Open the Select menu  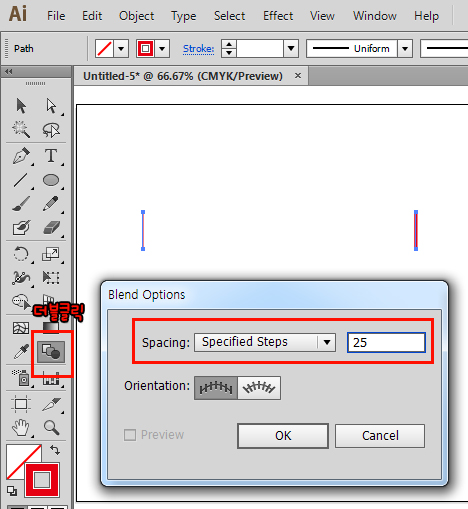[230, 16]
